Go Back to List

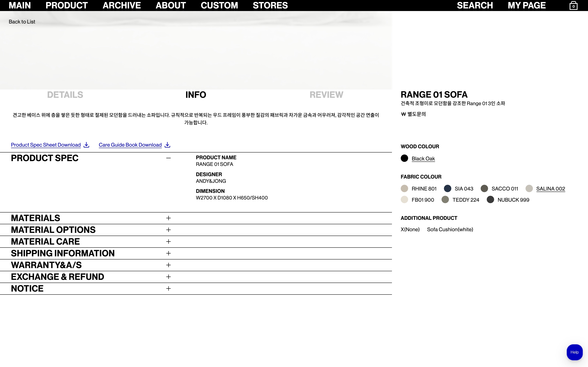click(22, 22)
